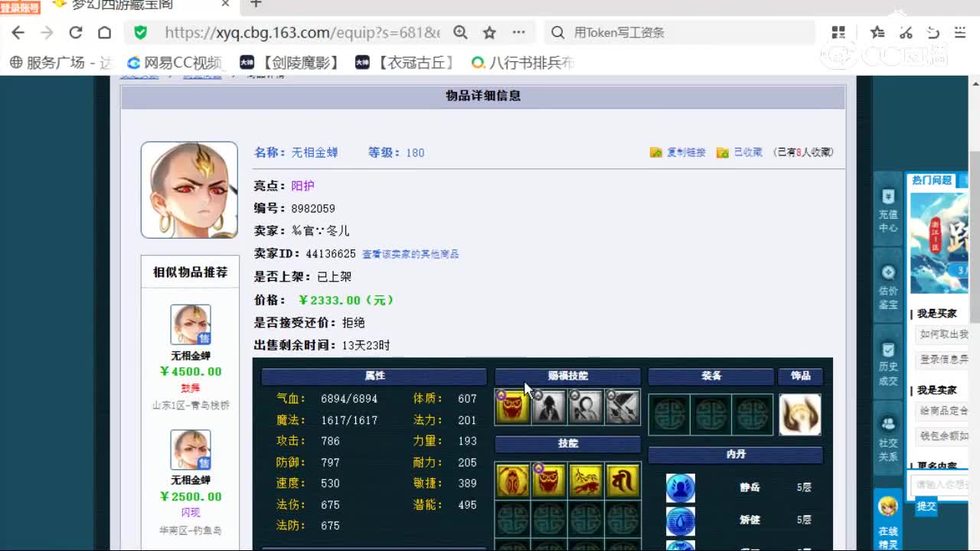Select the 装备 section header
Screen dimensions: 980x551
click(711, 377)
